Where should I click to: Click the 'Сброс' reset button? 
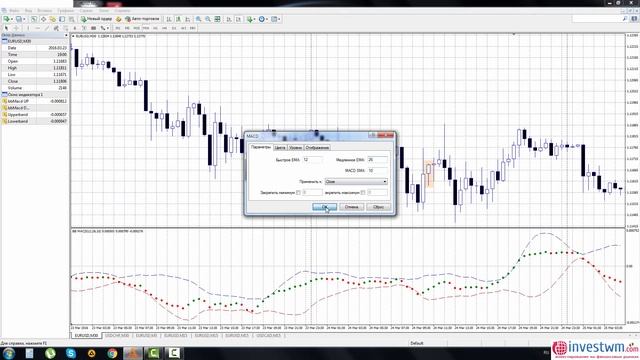[x=378, y=207]
